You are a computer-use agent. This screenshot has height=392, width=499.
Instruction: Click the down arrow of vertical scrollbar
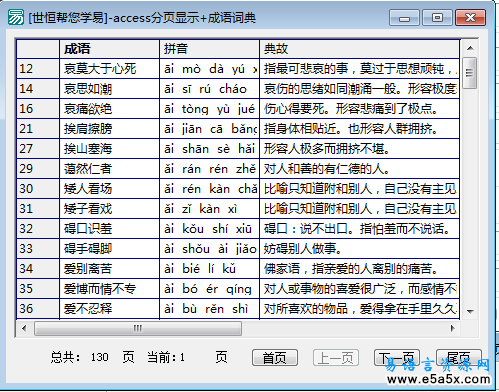[470, 312]
